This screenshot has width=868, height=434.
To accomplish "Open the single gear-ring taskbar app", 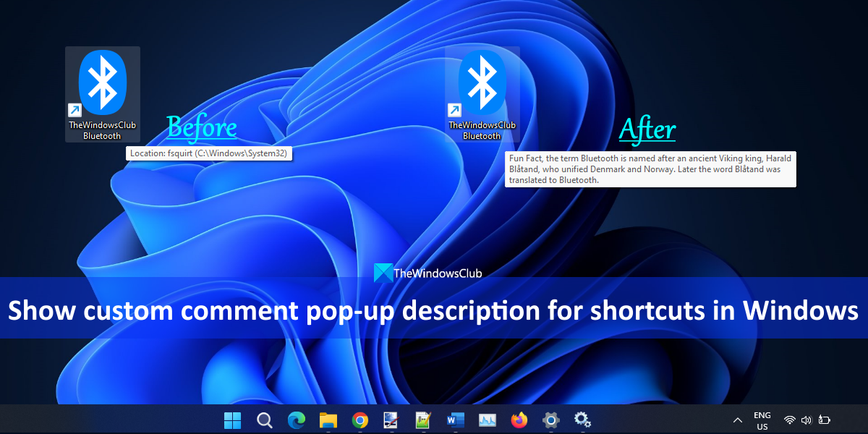I will coord(550,420).
